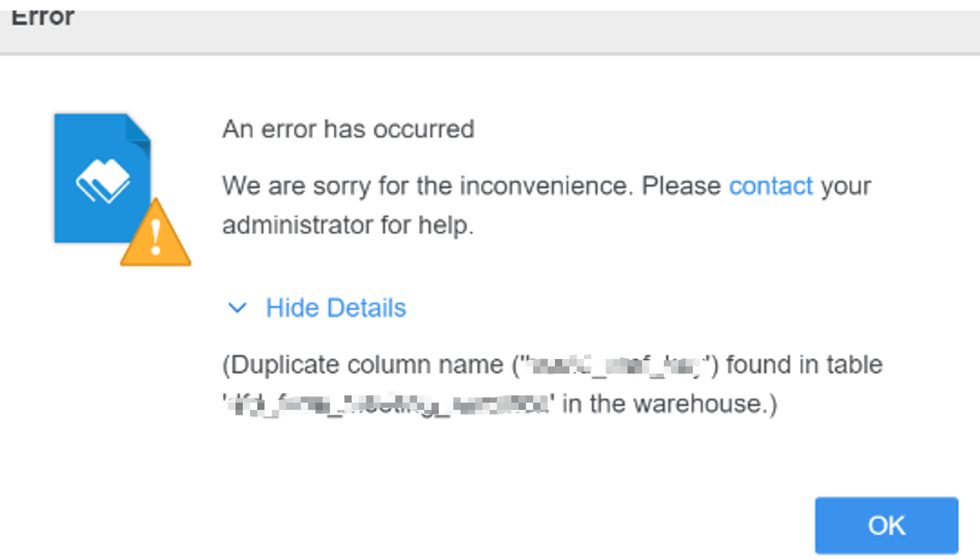The image size is (980, 560).
Task: Click the word 'Please' before contact link
Action: pyautogui.click(x=681, y=186)
